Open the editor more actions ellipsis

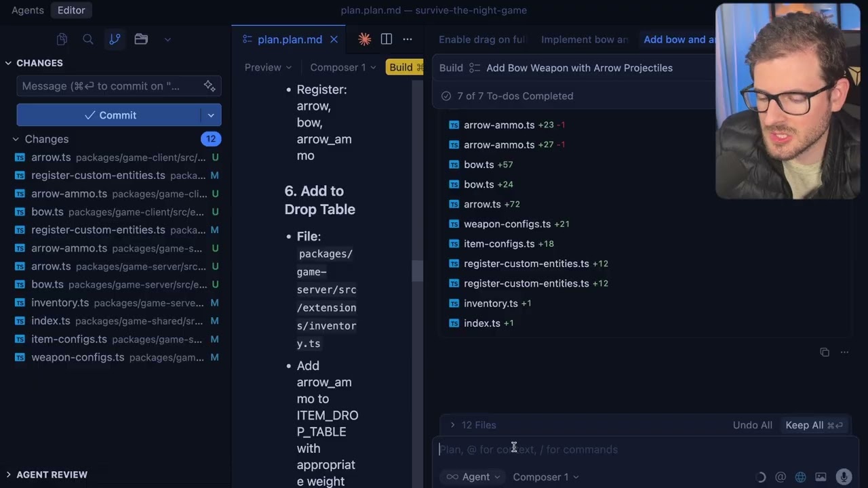coord(408,39)
